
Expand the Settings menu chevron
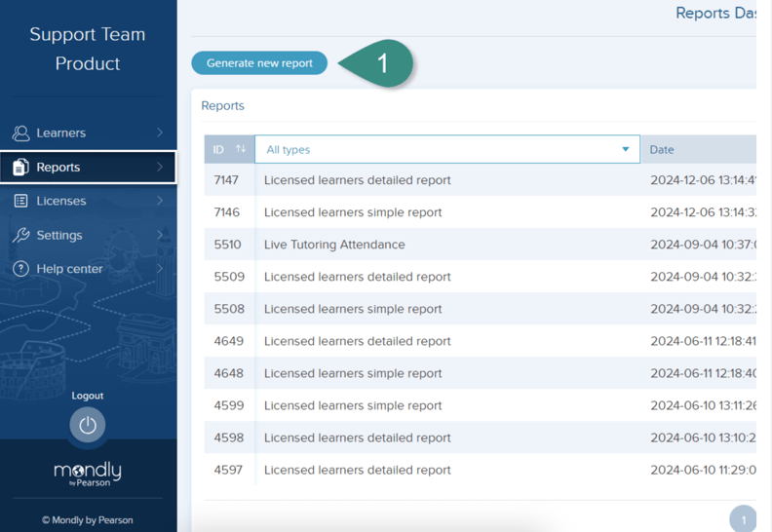[160, 235]
